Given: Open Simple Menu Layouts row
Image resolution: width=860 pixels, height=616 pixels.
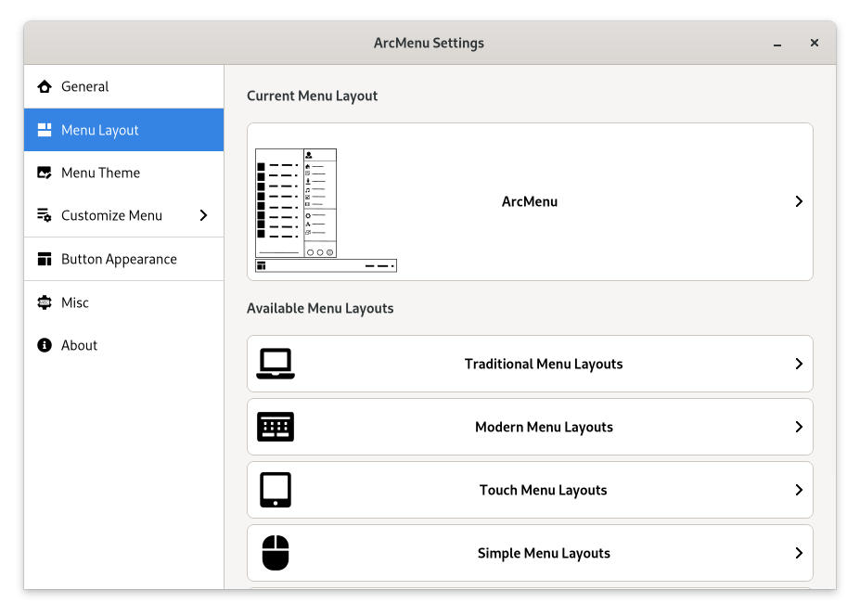Looking at the screenshot, I should [x=543, y=554].
